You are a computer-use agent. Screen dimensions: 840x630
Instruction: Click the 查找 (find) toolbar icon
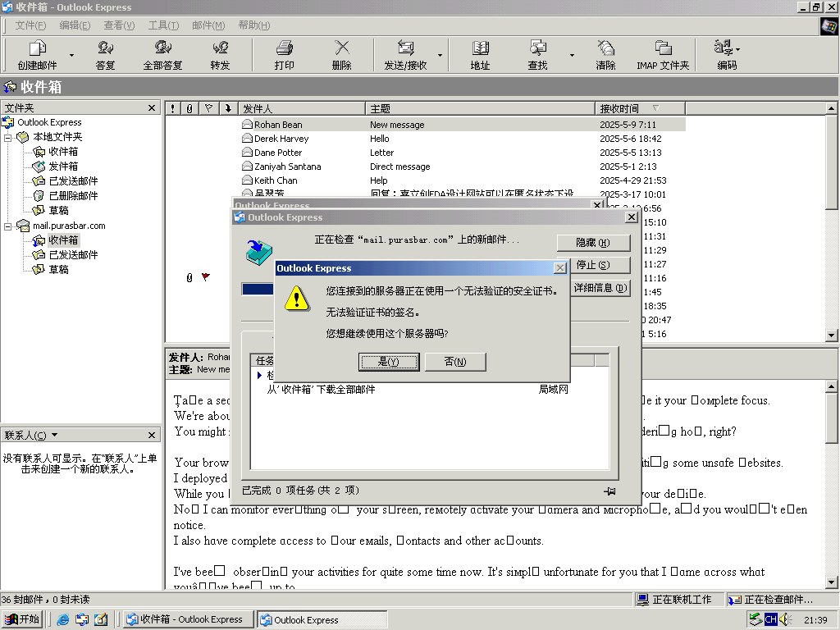[x=537, y=55]
